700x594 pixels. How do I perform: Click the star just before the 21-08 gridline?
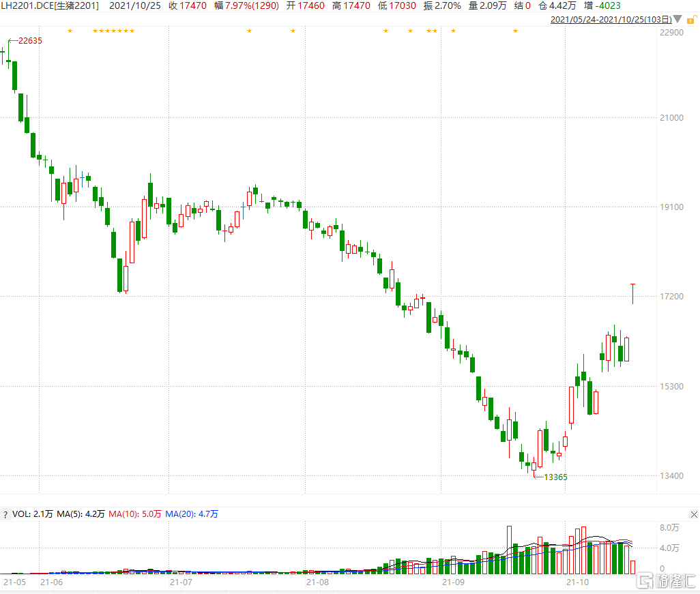pyautogui.click(x=293, y=31)
